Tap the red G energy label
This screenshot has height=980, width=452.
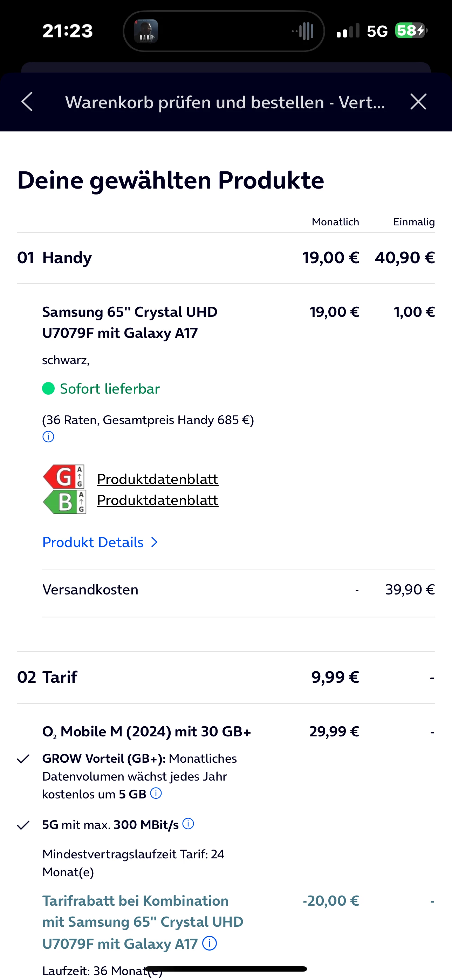pos(64,476)
